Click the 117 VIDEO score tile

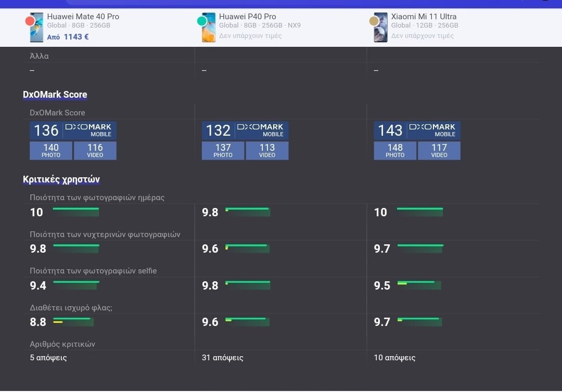point(439,150)
